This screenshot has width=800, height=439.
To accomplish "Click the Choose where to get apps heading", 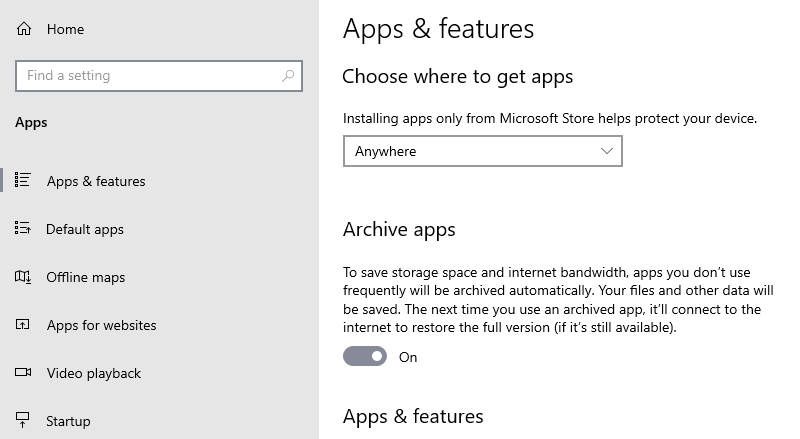I will (x=458, y=77).
